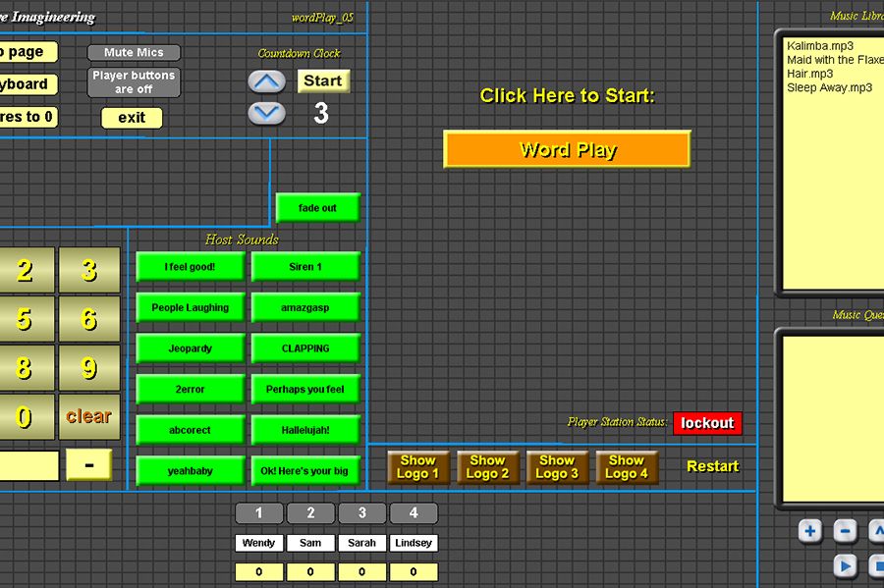This screenshot has width=884, height=588.
Task: Toggle the Player buttons are off switch
Action: tap(134, 82)
